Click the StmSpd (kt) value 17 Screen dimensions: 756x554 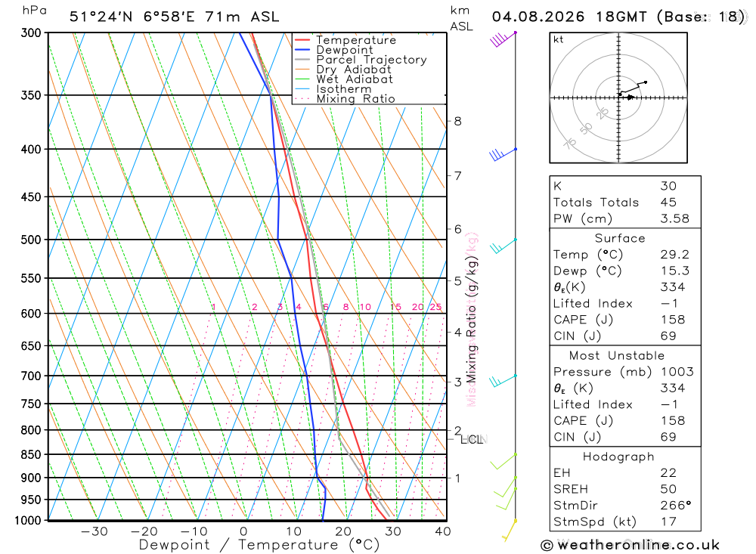coord(668,522)
